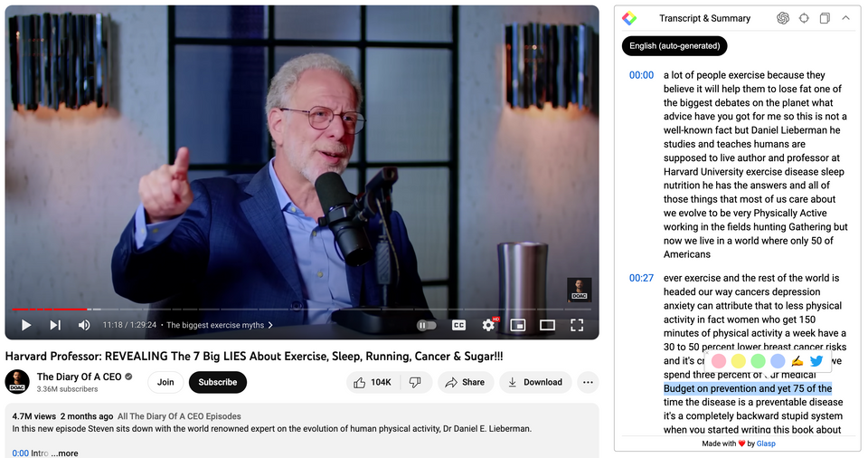Choose blue highlight color

(x=778, y=361)
